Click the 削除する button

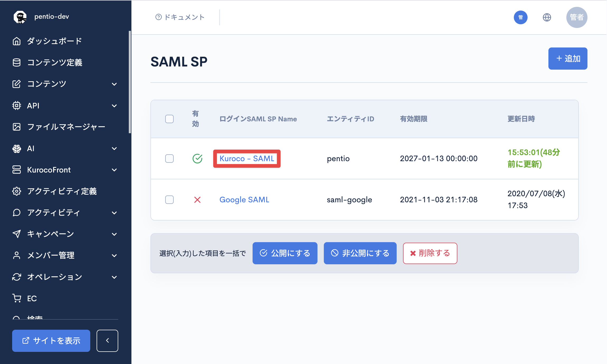click(x=430, y=253)
